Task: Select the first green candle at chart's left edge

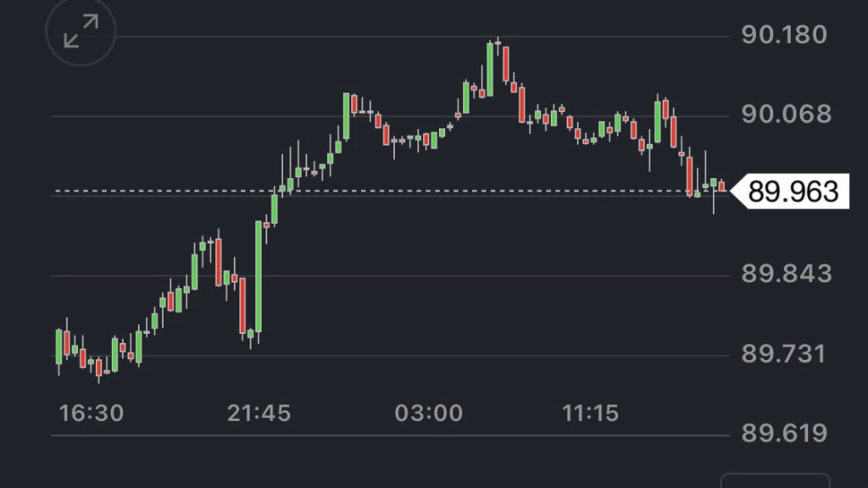Action: click(58, 347)
